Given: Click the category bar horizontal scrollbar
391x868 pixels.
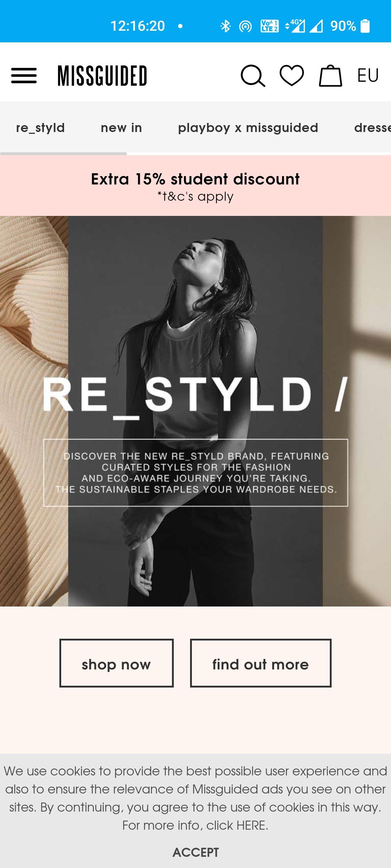Looking at the screenshot, I should pyautogui.click(x=63, y=154).
